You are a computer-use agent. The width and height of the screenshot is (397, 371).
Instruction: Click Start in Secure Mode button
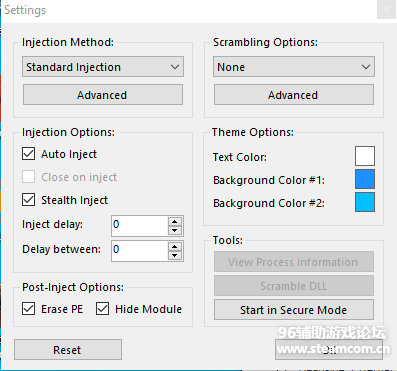click(x=294, y=310)
